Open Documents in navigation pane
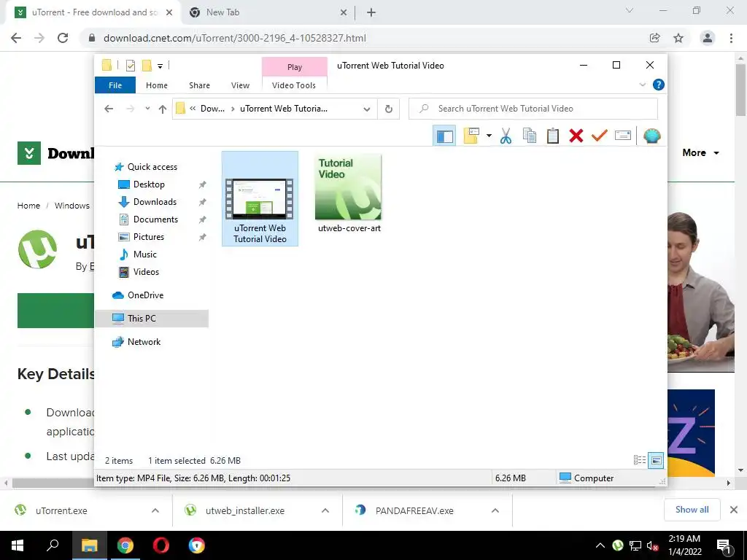 point(155,219)
